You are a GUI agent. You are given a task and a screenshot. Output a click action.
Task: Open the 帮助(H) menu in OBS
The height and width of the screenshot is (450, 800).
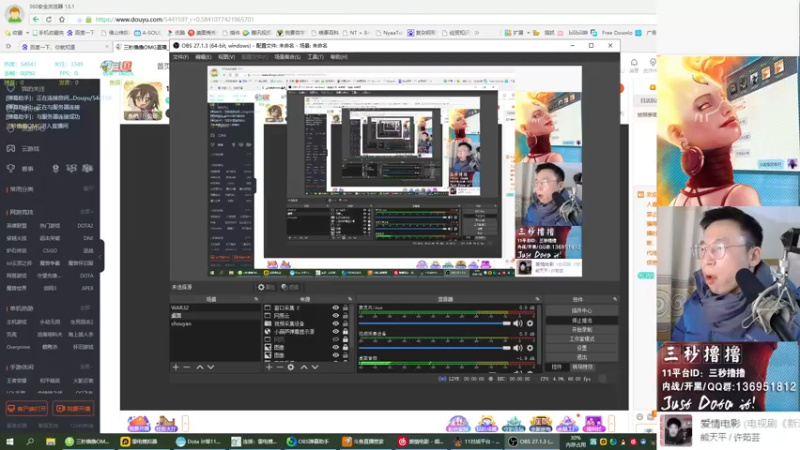pyautogui.click(x=339, y=57)
